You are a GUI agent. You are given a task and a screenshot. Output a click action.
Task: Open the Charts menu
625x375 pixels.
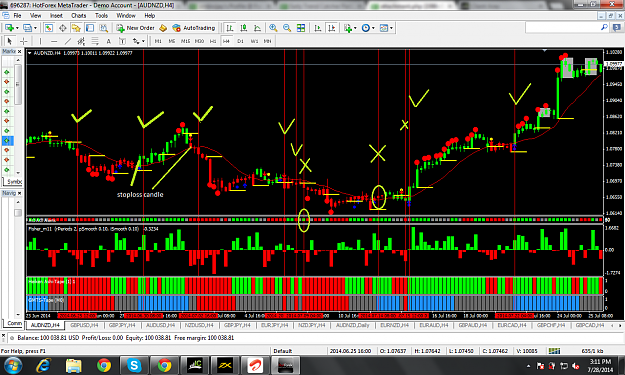pos(79,16)
